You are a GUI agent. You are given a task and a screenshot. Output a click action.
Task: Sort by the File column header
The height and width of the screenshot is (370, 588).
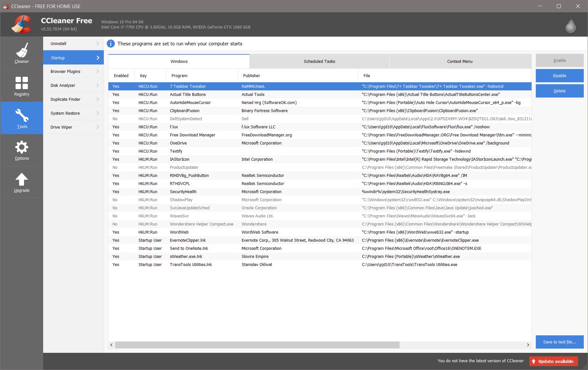445,75
